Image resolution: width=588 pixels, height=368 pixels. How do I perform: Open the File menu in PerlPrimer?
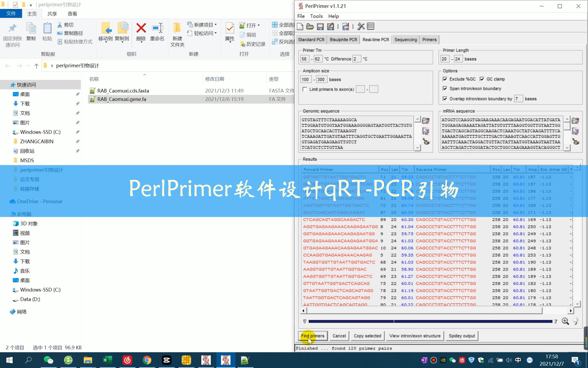tap(301, 16)
